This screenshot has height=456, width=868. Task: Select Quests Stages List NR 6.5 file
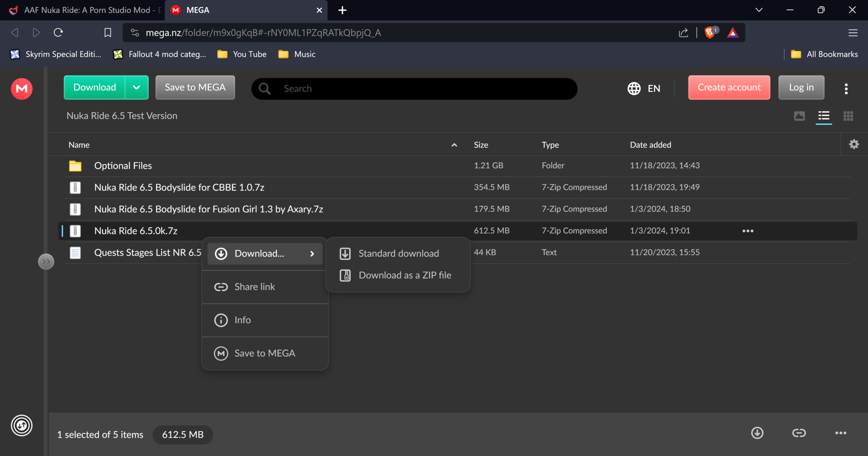147,252
